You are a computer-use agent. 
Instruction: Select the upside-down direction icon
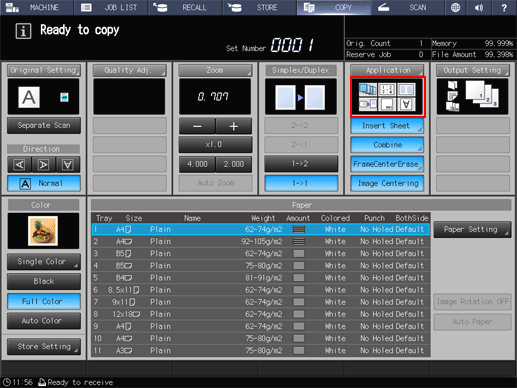click(68, 165)
